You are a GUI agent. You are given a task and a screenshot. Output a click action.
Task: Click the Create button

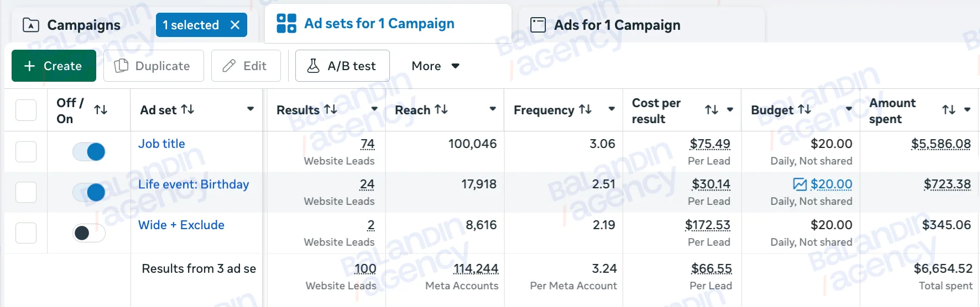[x=54, y=66]
